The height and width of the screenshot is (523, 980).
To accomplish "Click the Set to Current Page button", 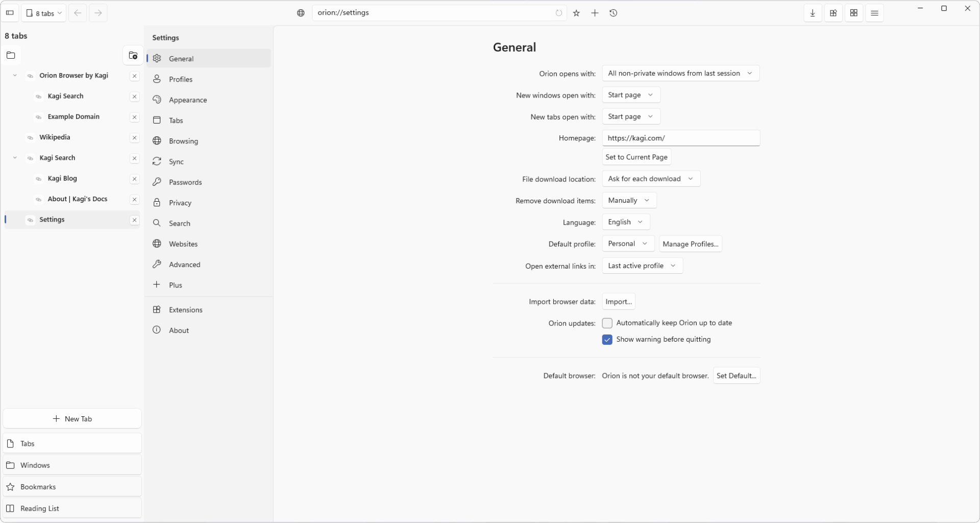I will 636,157.
